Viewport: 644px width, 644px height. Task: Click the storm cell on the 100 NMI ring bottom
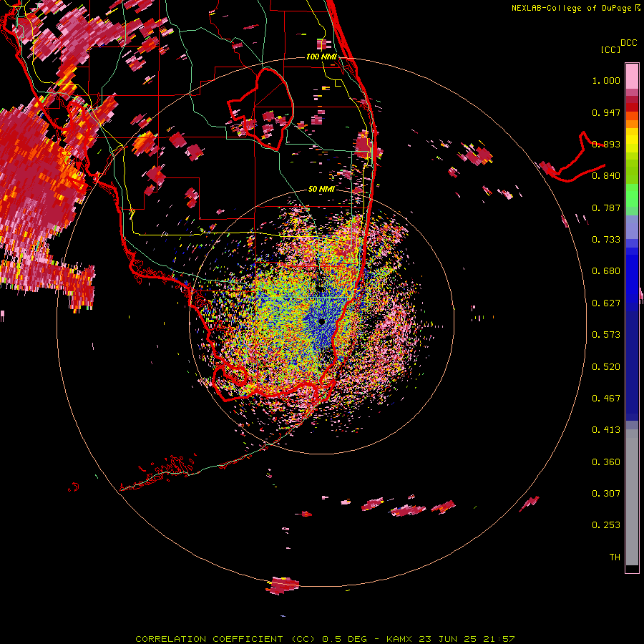pyautogui.click(x=283, y=585)
